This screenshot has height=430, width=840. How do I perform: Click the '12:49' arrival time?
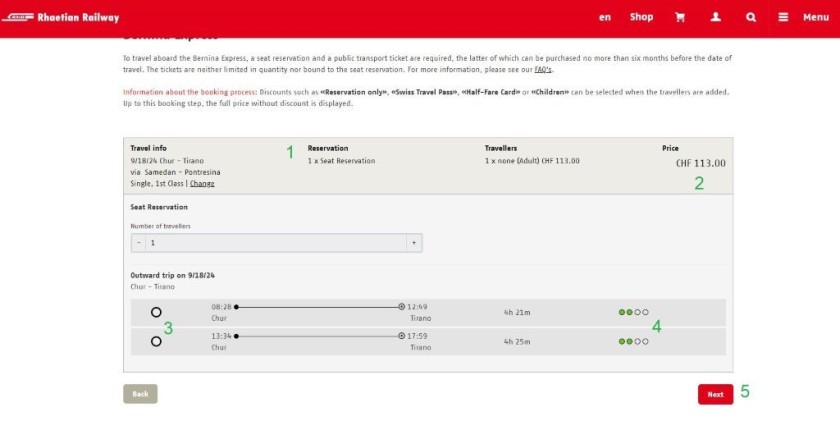(417, 307)
